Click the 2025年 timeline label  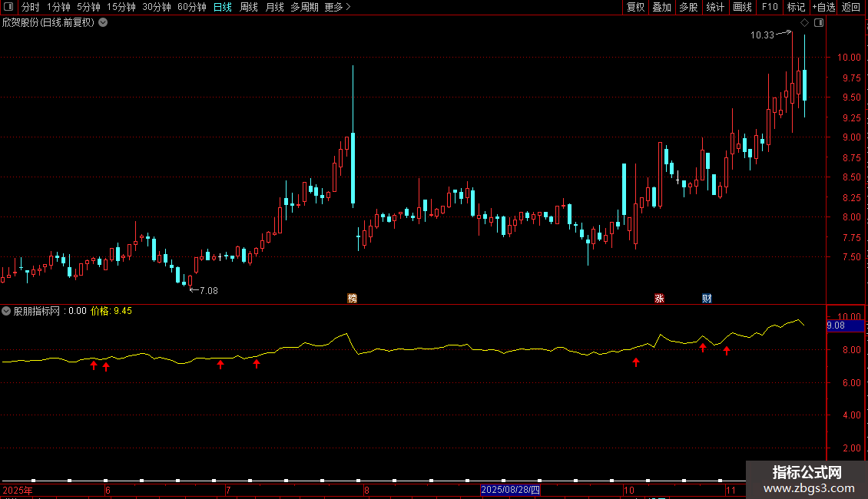coord(17,490)
